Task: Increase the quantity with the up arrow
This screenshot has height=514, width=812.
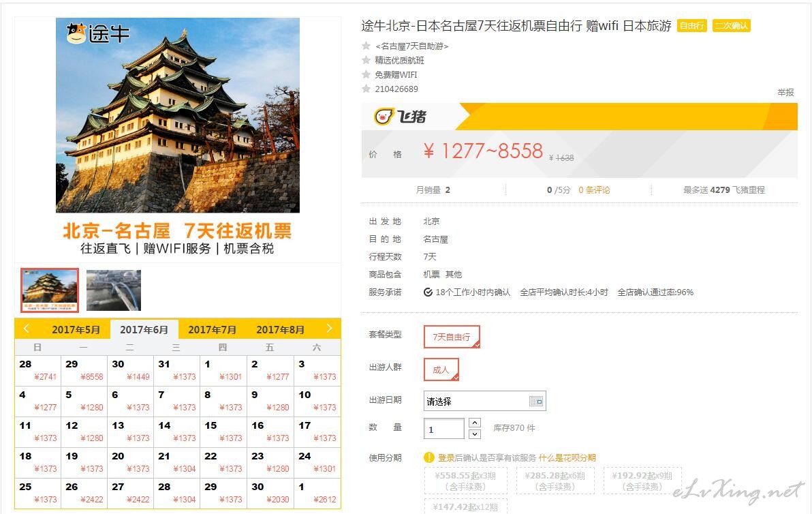Action: pyautogui.click(x=474, y=423)
